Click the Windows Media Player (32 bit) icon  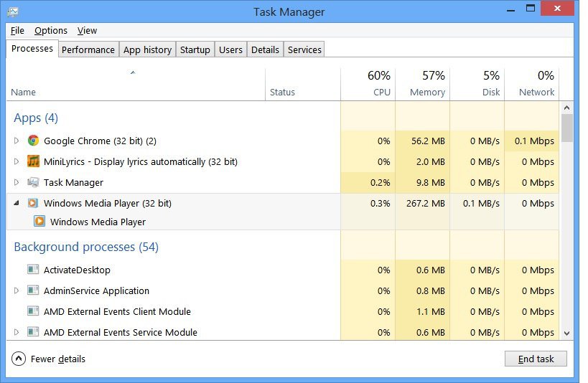33,203
